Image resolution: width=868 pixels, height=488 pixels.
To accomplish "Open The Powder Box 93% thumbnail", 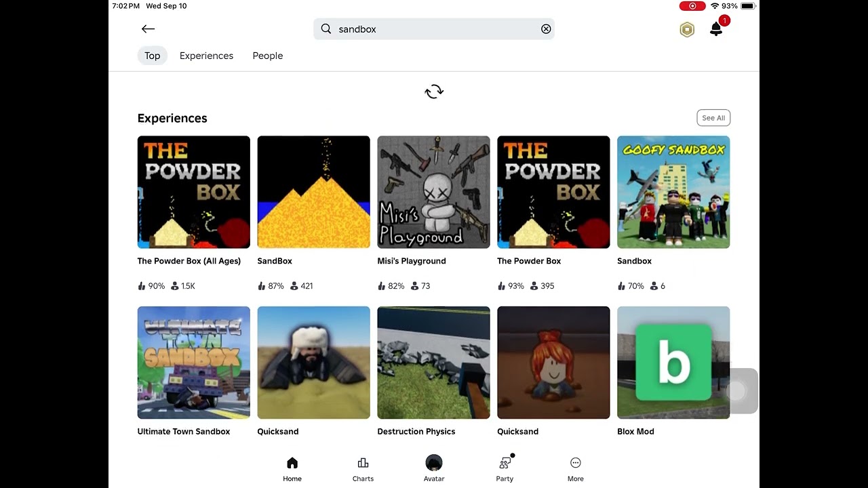I will (x=553, y=192).
